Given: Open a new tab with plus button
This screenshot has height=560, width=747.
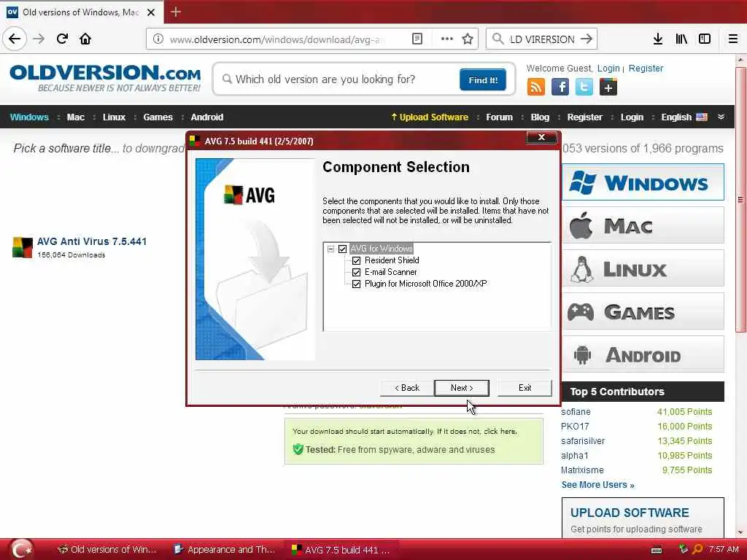Looking at the screenshot, I should point(175,12).
